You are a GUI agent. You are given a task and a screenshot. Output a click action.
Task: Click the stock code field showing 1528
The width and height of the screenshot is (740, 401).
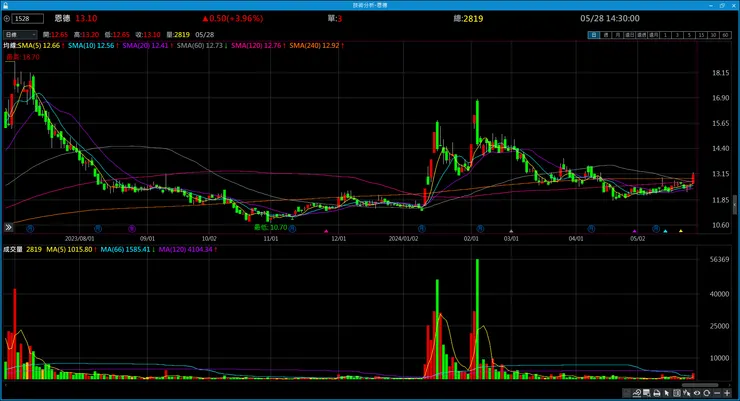[x=27, y=18]
